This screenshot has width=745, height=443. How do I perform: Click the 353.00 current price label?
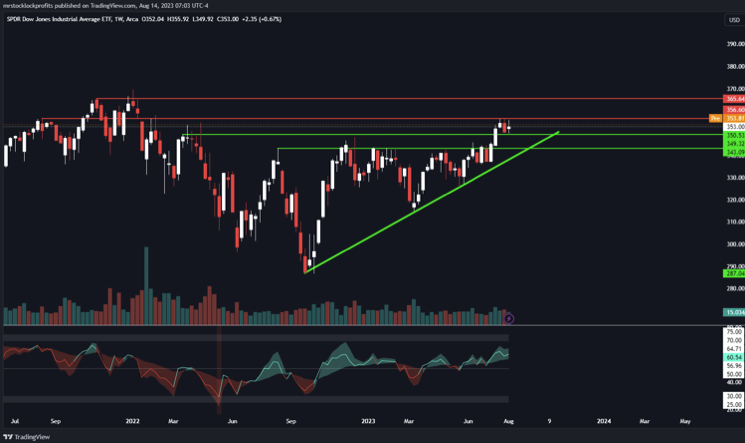point(733,127)
